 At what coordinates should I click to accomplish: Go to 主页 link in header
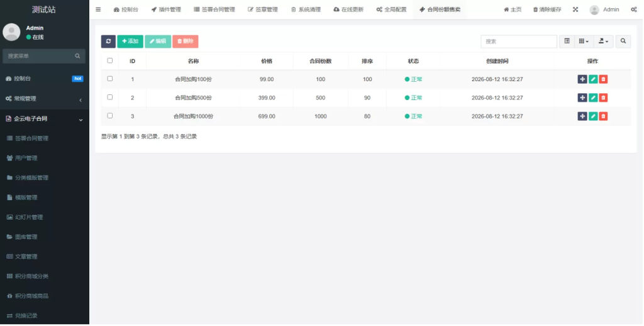pos(513,9)
